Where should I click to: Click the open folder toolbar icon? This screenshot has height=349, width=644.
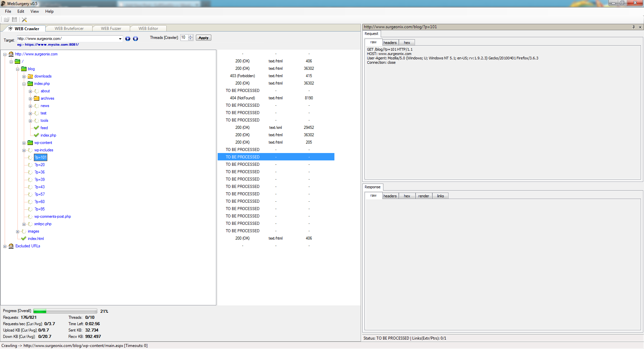[x=7, y=20]
